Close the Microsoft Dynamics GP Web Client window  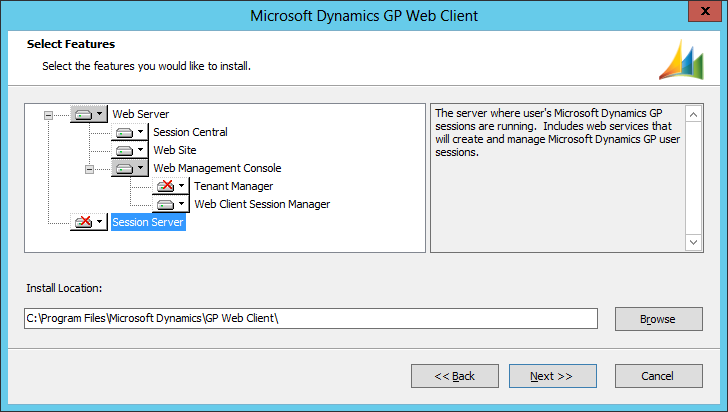tap(704, 11)
